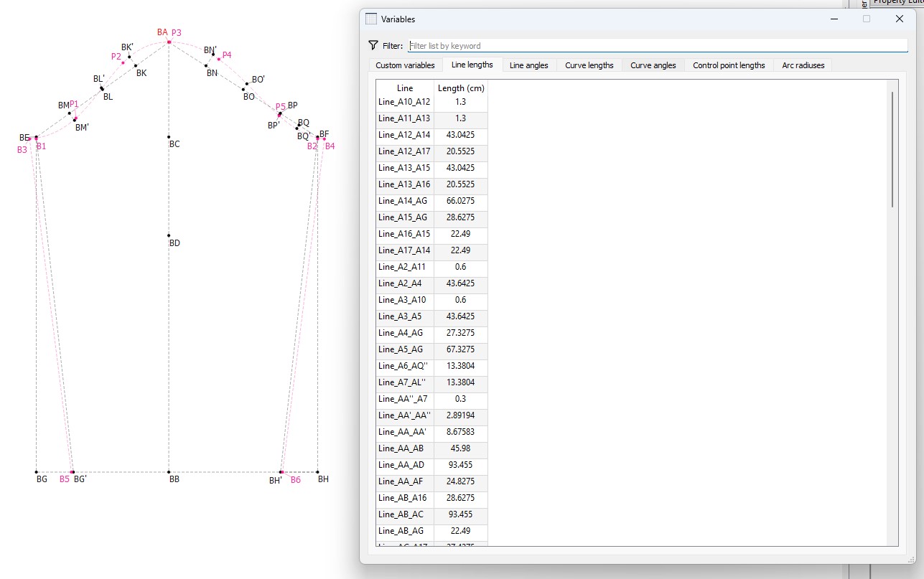Close the Variables window
Viewport: 924px width, 579px height.
pyautogui.click(x=899, y=19)
